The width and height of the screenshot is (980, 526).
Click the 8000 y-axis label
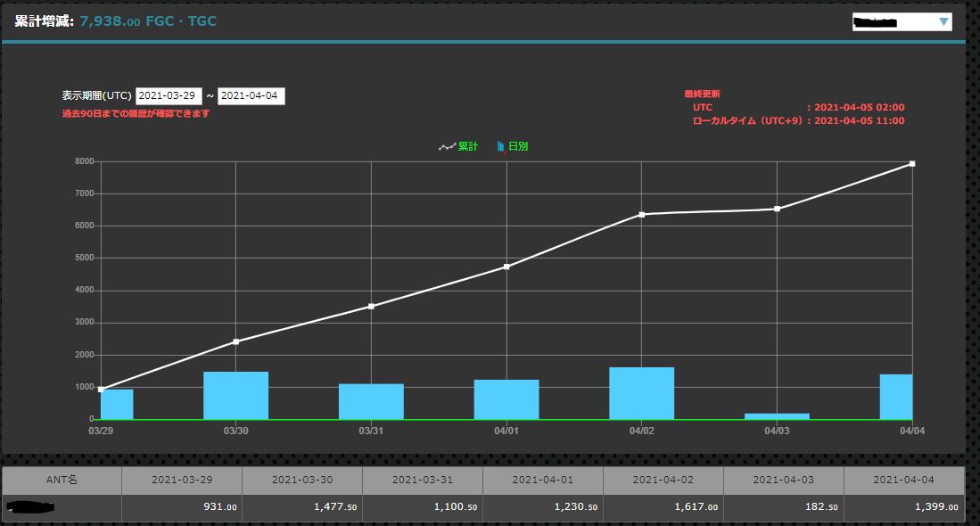tap(85, 161)
